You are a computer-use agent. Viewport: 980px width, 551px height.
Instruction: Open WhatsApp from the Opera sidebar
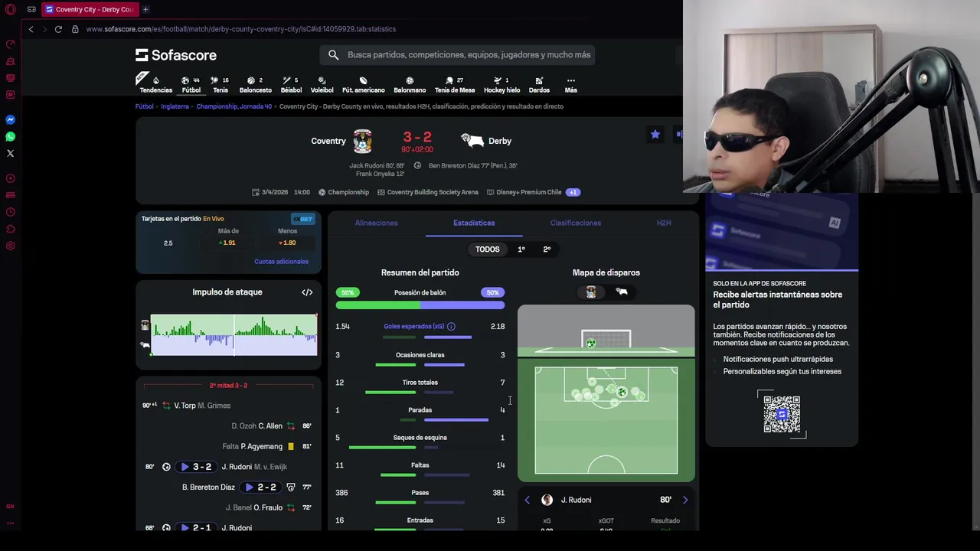[10, 136]
